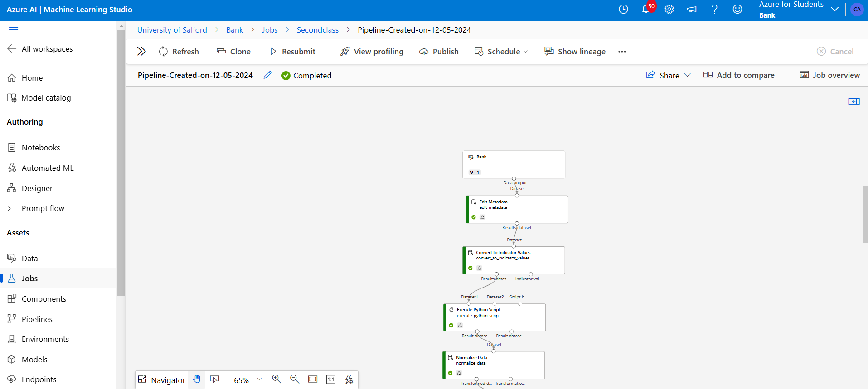Open the announcements megaphone icon
The image size is (868, 389).
point(692,9)
